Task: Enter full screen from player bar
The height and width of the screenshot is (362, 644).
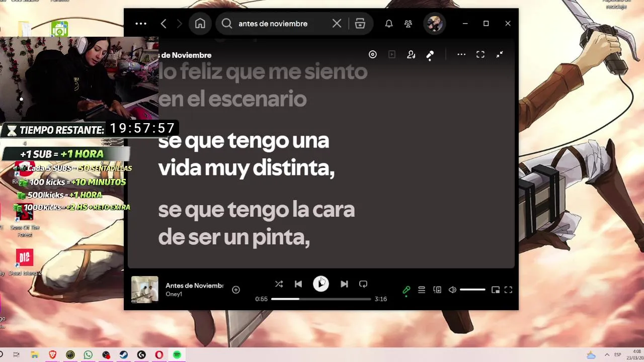Action: (508, 290)
